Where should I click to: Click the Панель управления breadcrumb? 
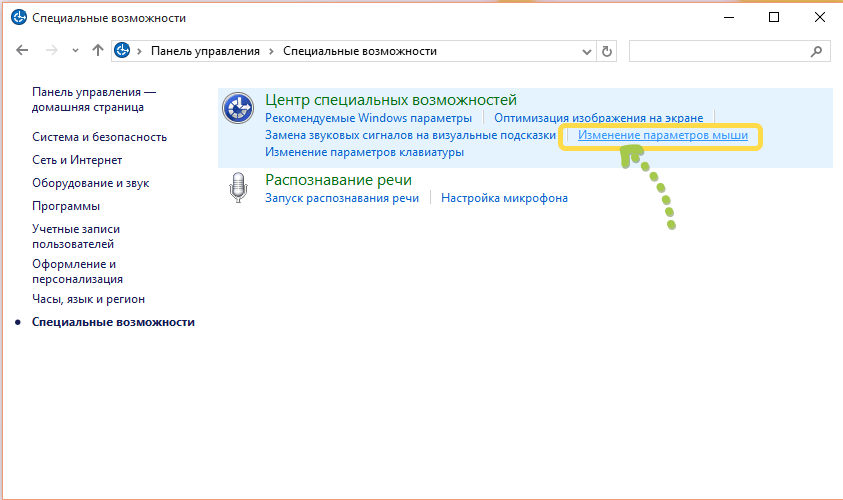click(x=204, y=51)
